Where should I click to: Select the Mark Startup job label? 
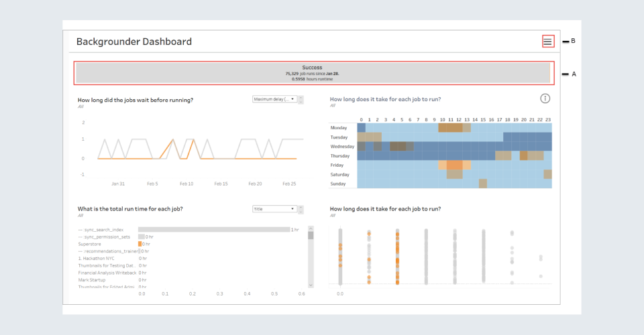(93, 280)
